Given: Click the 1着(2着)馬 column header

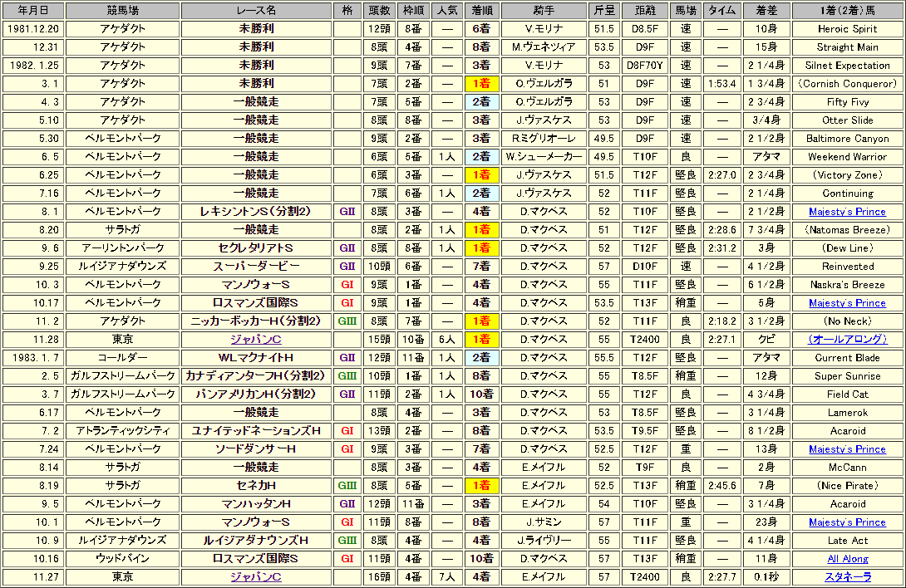Looking at the screenshot, I should 848,11.
